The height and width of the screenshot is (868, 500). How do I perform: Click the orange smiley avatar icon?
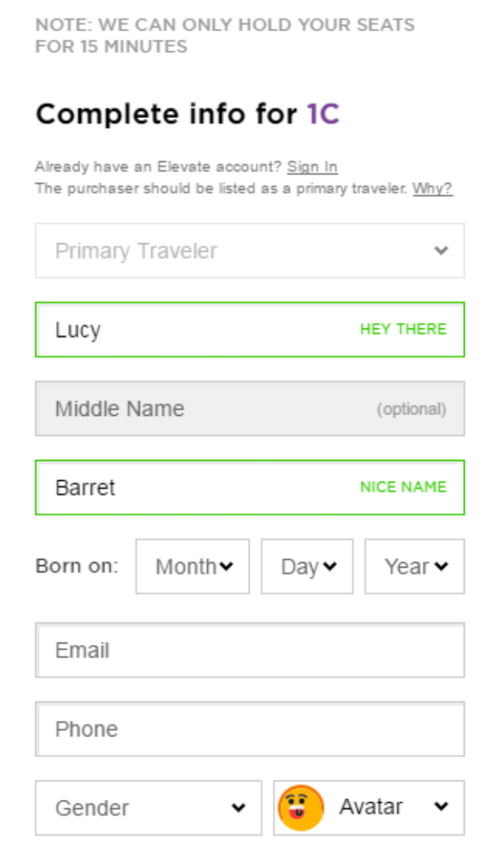point(300,808)
